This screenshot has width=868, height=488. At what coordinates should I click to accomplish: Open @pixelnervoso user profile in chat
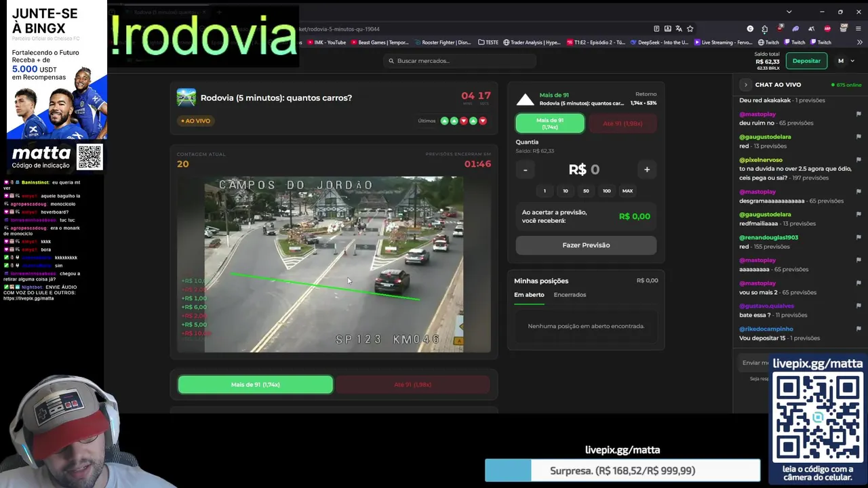point(761,160)
